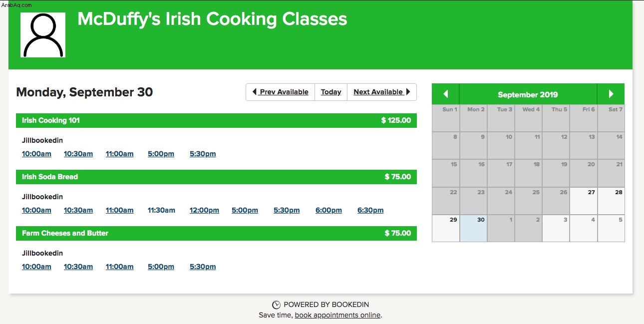Select highlighted day 30 in calendar

click(x=473, y=228)
